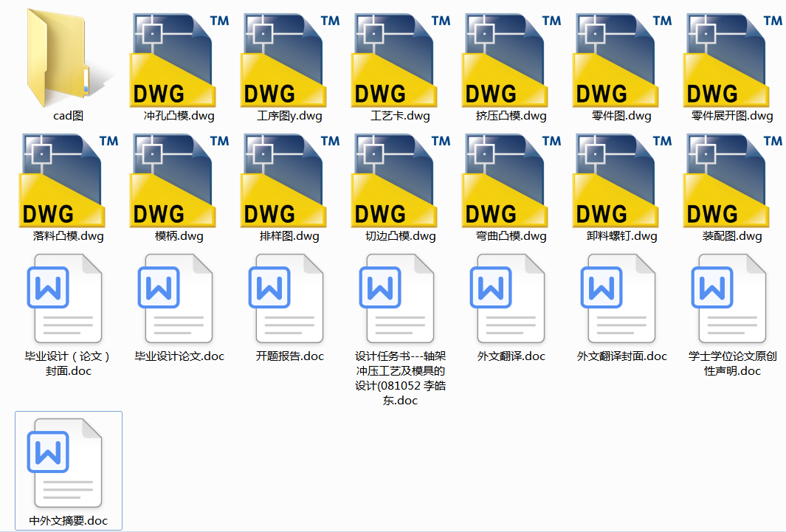Image resolution: width=786 pixels, height=532 pixels.
Task: Click the label 外文翻译.doc
Action: (511, 356)
